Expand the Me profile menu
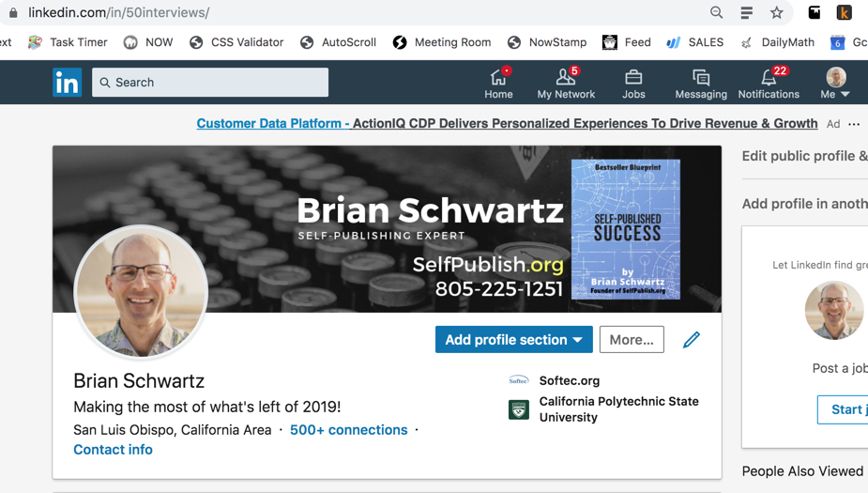The image size is (868, 493). coord(835,83)
